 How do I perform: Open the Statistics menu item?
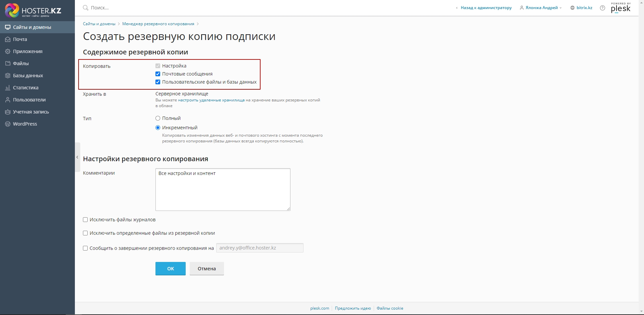[x=26, y=88]
